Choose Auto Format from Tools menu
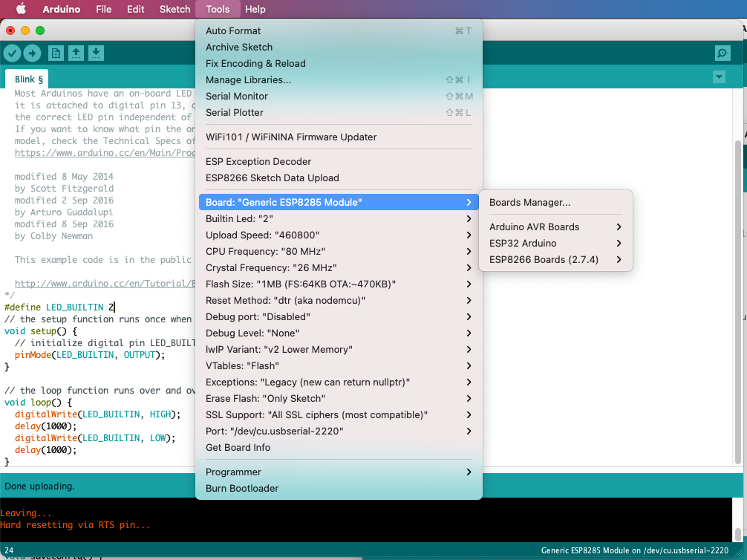 339,31
